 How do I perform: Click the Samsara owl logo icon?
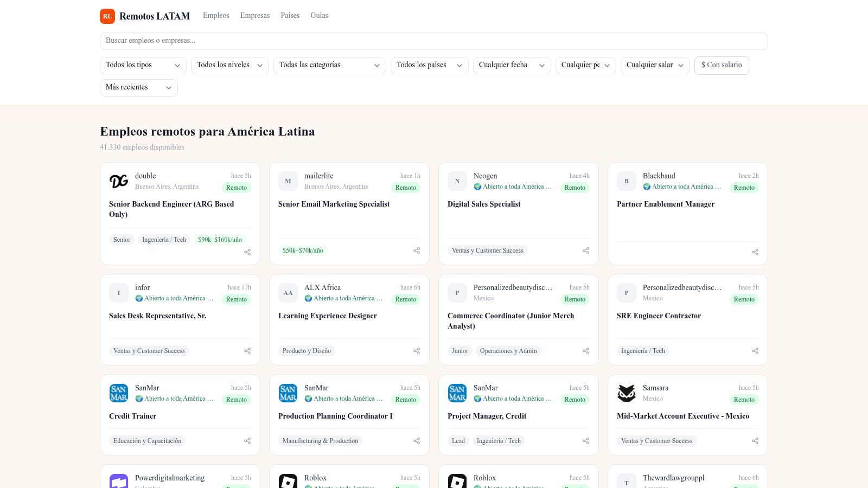[627, 393]
